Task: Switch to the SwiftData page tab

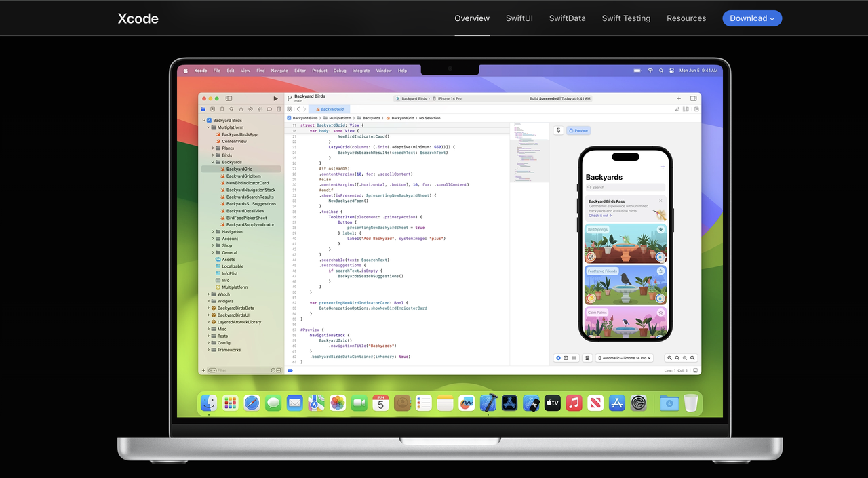Action: coord(568,18)
